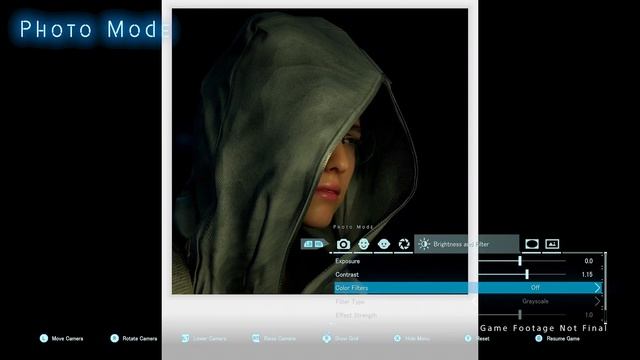This screenshot has width=640, height=360.
Task: Select the Effect Strength row label
Action: coord(356,315)
